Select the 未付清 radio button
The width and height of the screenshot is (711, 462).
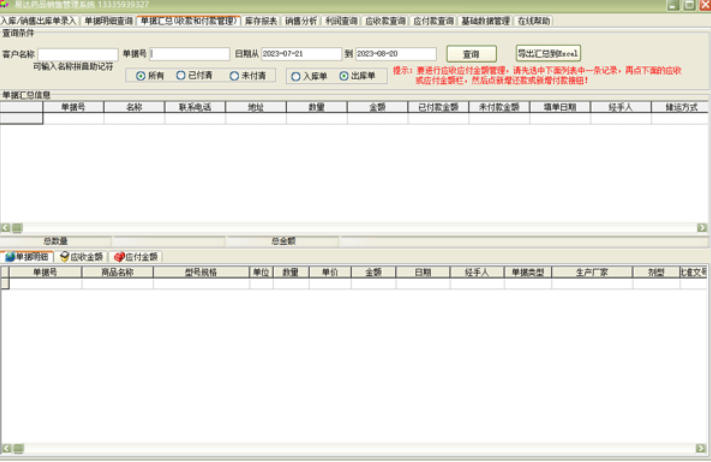pyautogui.click(x=248, y=76)
